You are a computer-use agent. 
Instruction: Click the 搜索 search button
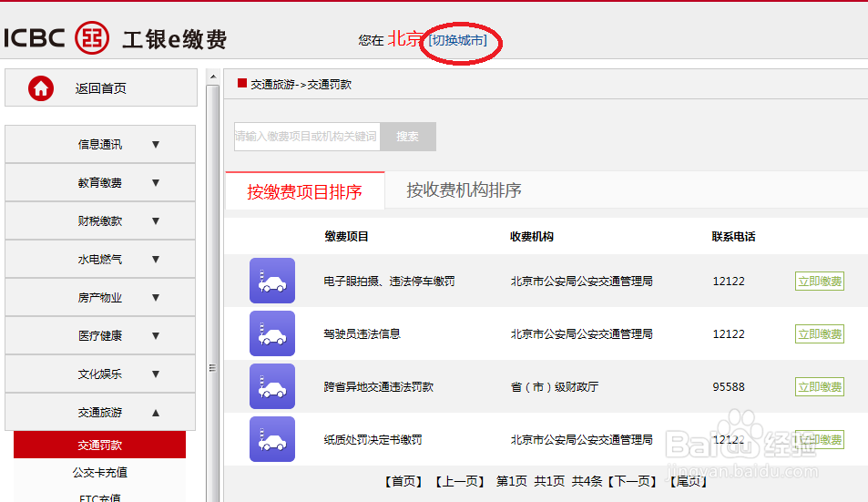pyautogui.click(x=408, y=136)
